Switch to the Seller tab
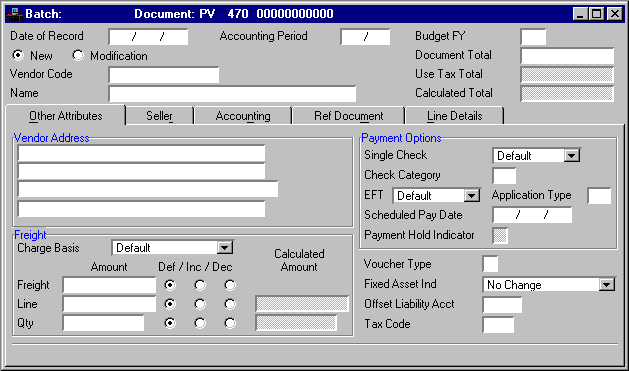This screenshot has width=629, height=371. click(159, 116)
